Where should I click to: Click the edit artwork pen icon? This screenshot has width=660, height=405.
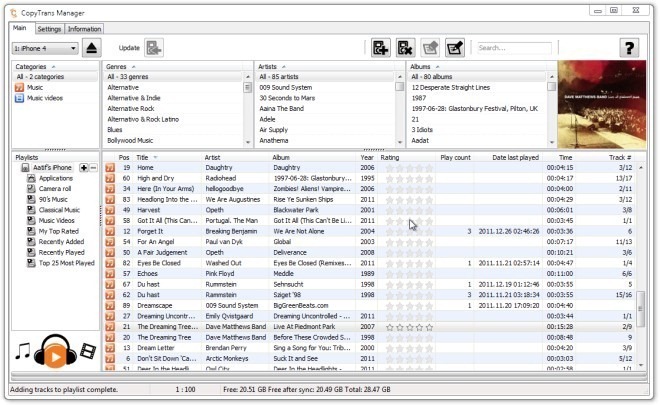[455, 48]
